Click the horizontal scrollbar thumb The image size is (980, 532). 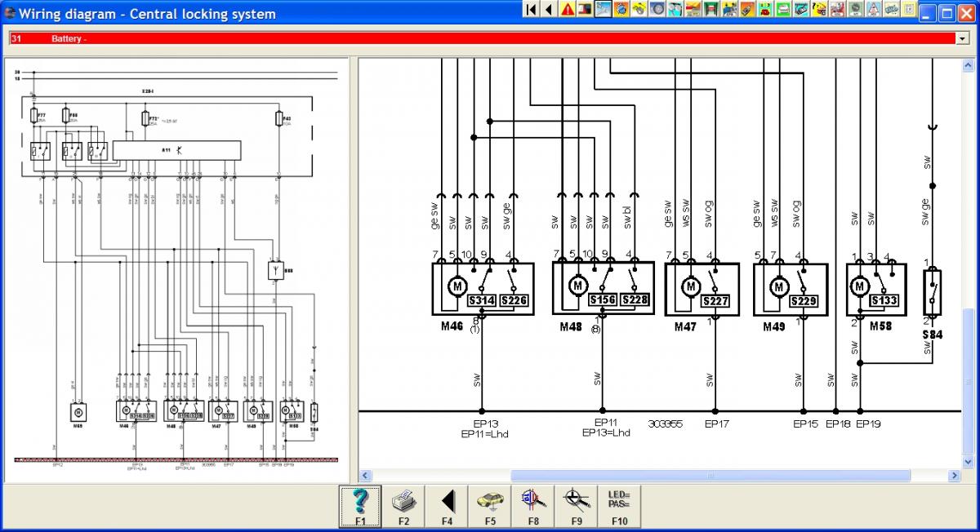[710, 476]
